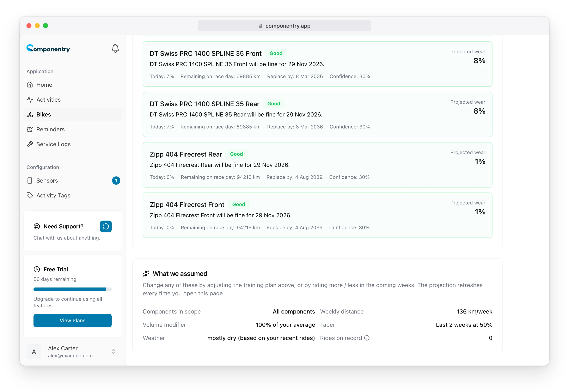Image resolution: width=569 pixels, height=392 pixels.
Task: Select the DT Swiss PRC 1400 SPLINE 35 Front title
Action: (x=206, y=53)
